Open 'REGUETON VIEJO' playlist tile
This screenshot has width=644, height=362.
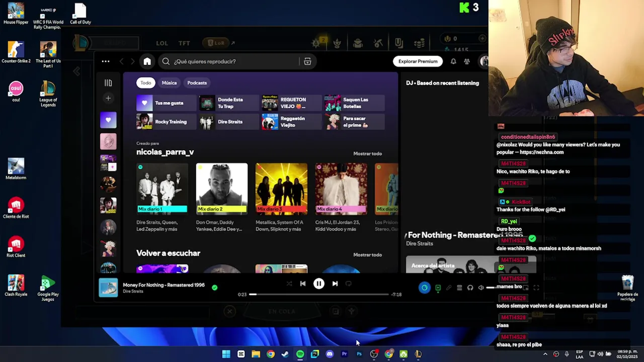(291, 103)
